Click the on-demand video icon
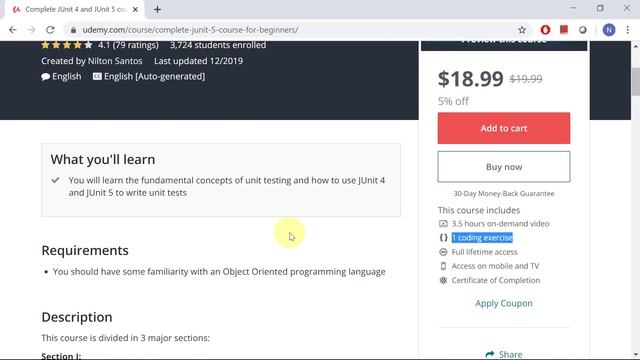Viewport: 640px width, 360px height. tap(443, 224)
